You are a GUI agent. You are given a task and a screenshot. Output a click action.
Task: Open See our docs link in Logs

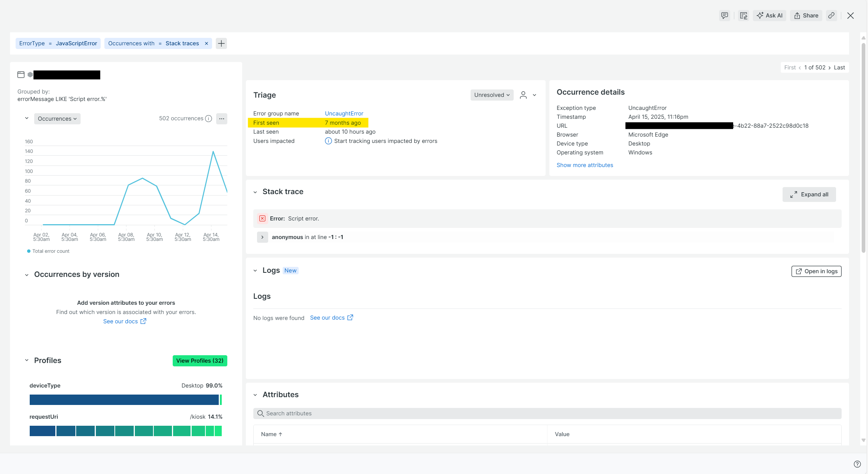tap(331, 318)
